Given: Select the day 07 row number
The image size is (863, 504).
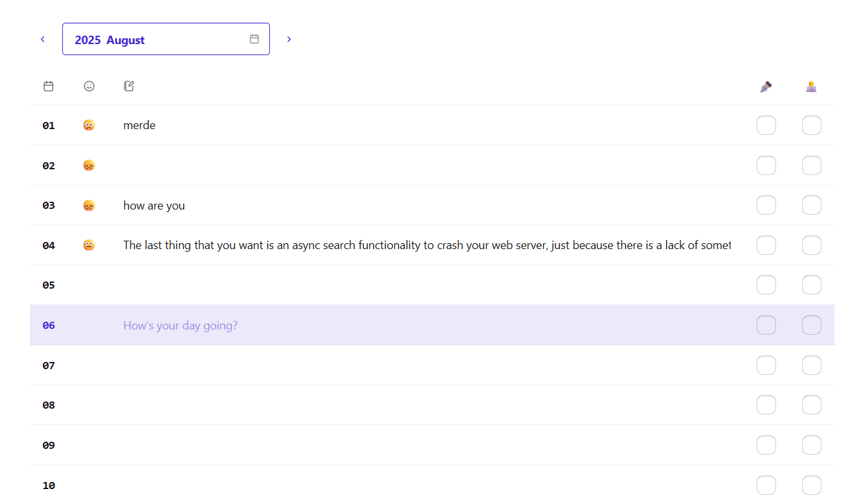Looking at the screenshot, I should point(49,366).
